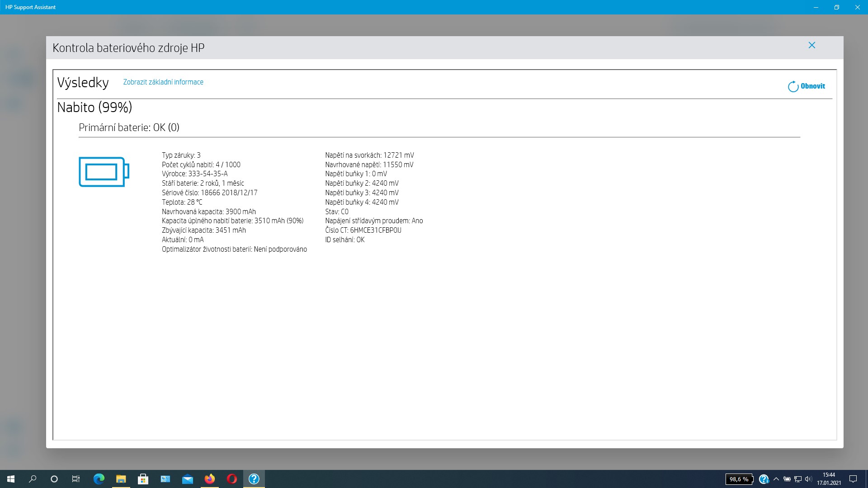Open the Mail app in the taskbar
The image size is (868, 488).
[x=187, y=479]
